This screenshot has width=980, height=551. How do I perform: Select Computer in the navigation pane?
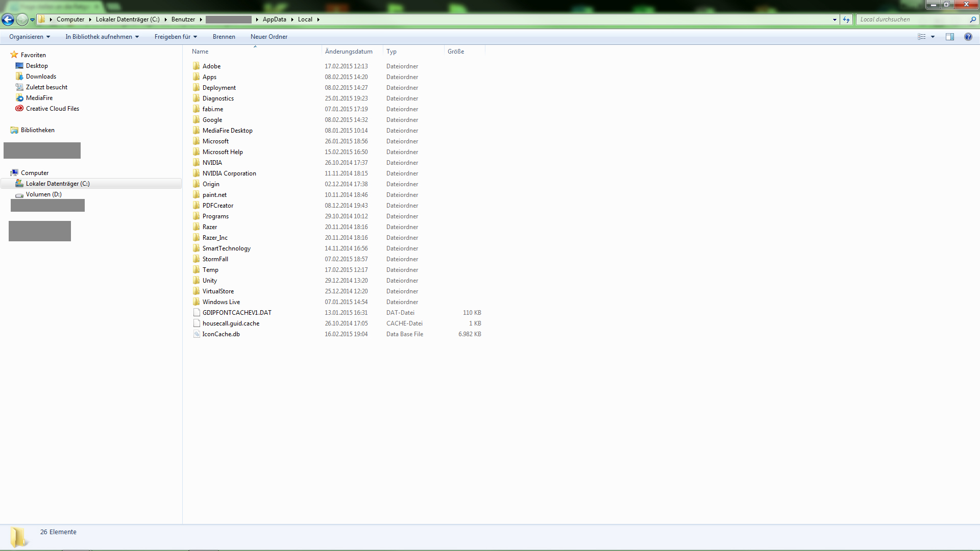(35, 173)
